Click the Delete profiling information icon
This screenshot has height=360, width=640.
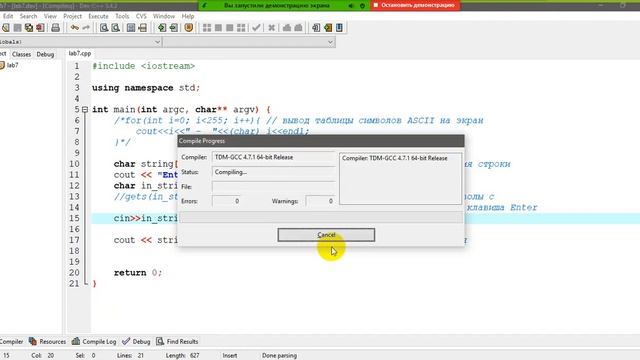tap(298, 28)
